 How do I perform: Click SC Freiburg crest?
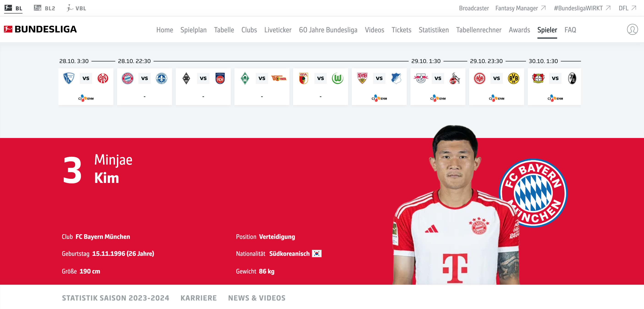coord(572,78)
